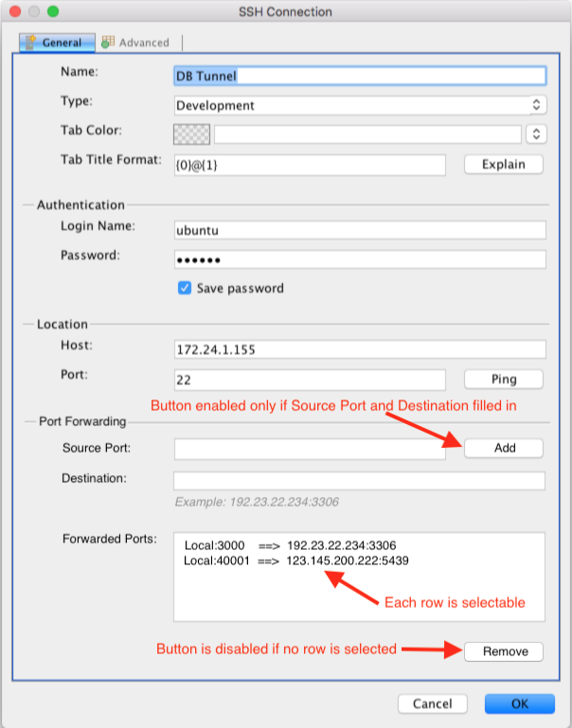Uncheck the Save password checkbox
Viewport: 572px width, 728px height.
pos(185,288)
